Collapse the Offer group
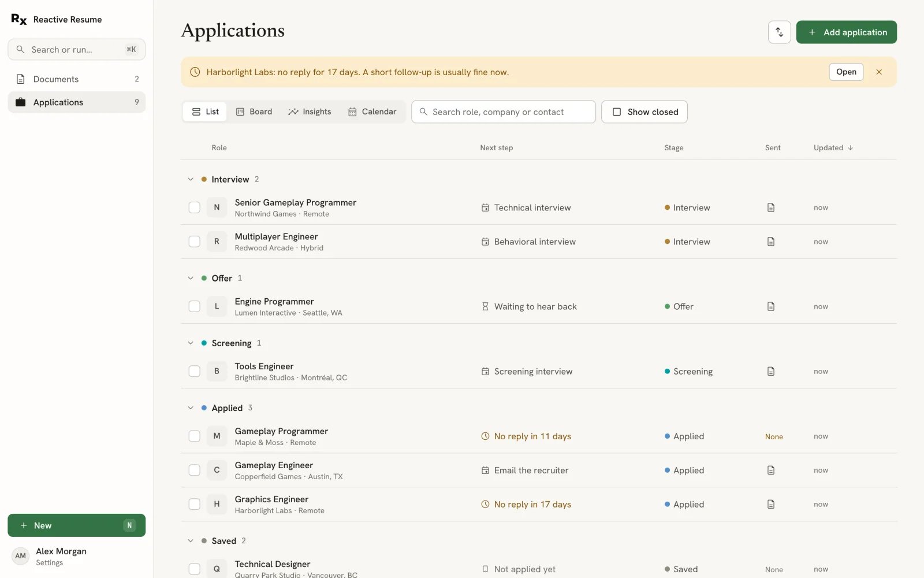The image size is (924, 578). (x=191, y=279)
